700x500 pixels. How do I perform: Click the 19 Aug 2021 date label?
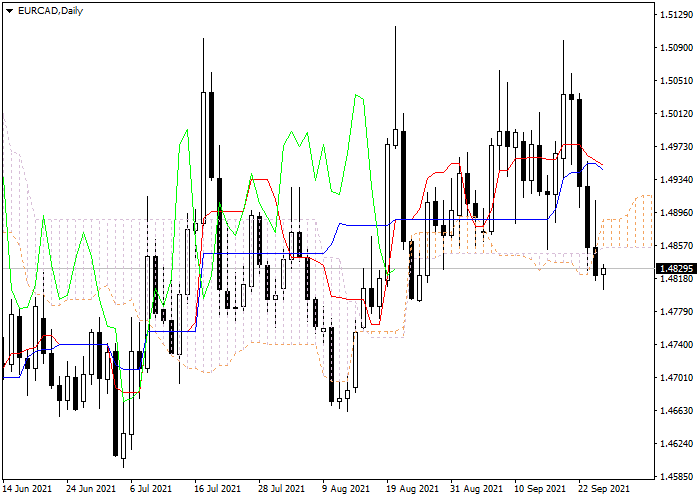point(412,489)
